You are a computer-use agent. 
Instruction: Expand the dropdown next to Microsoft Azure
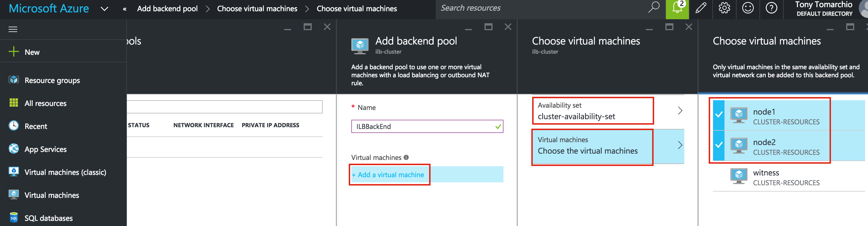click(104, 9)
